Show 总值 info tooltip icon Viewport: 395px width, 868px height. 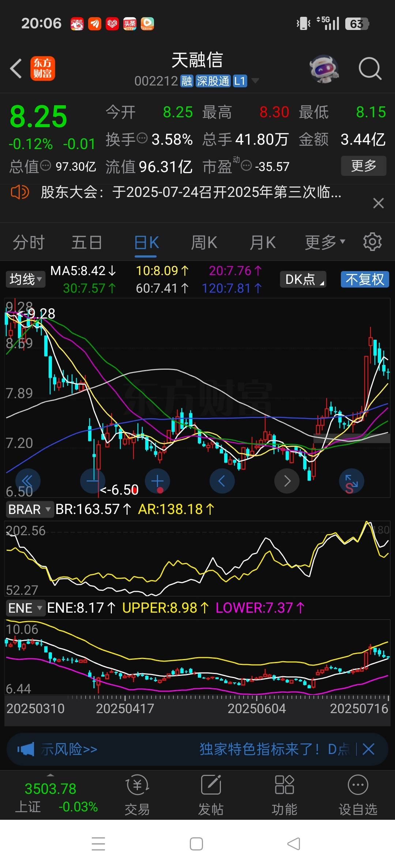point(45,165)
